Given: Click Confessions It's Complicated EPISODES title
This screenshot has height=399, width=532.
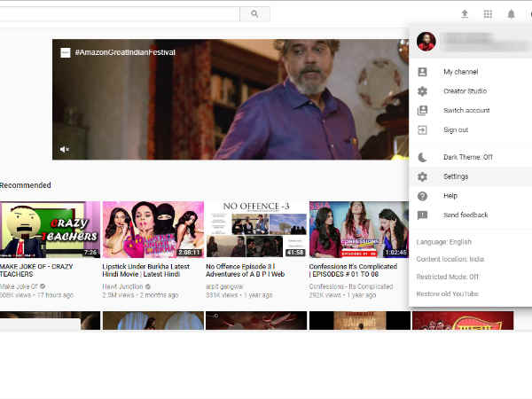Looking at the screenshot, I should pos(353,270).
